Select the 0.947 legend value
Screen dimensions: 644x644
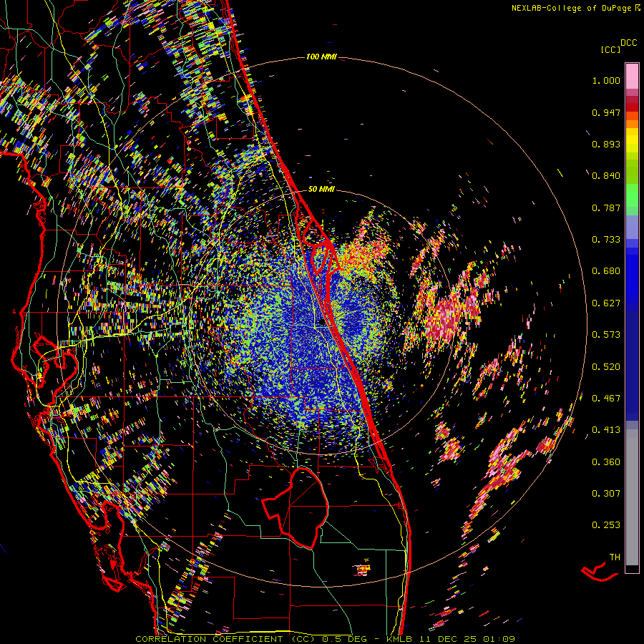tap(606, 112)
